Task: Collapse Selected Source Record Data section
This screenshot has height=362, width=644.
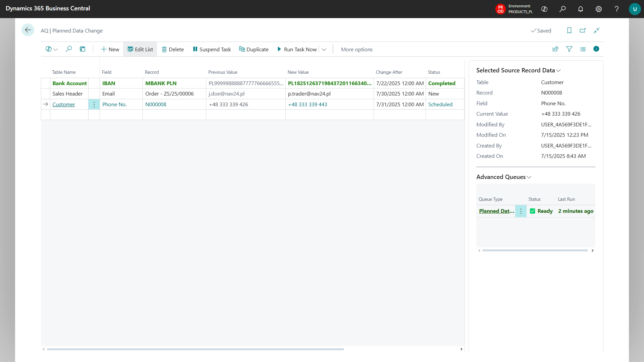Action: (558, 71)
